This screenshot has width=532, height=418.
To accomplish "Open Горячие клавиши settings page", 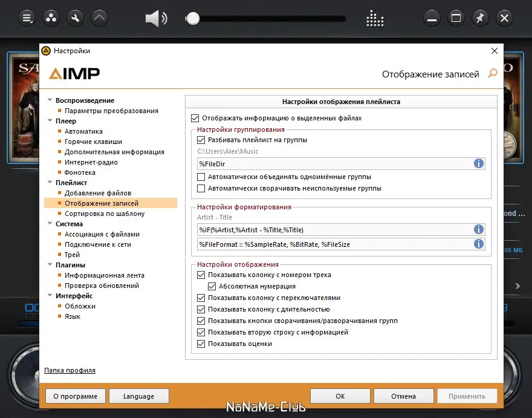I will point(93,142).
